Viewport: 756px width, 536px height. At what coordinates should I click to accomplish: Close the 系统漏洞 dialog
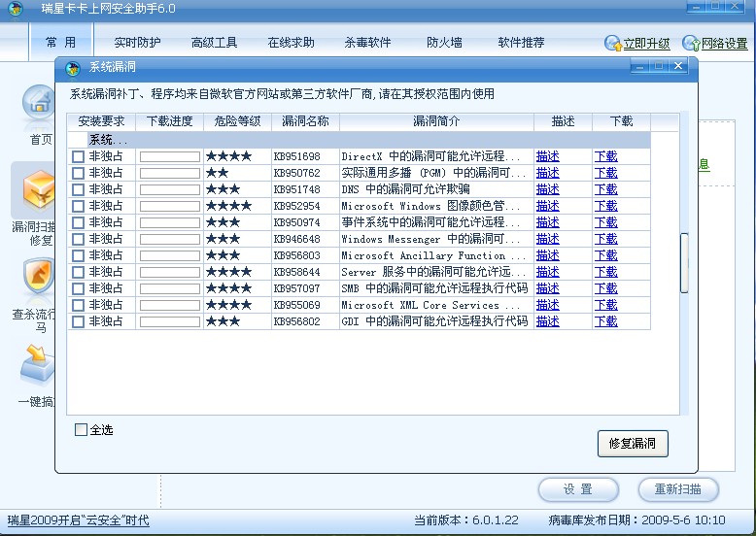678,66
